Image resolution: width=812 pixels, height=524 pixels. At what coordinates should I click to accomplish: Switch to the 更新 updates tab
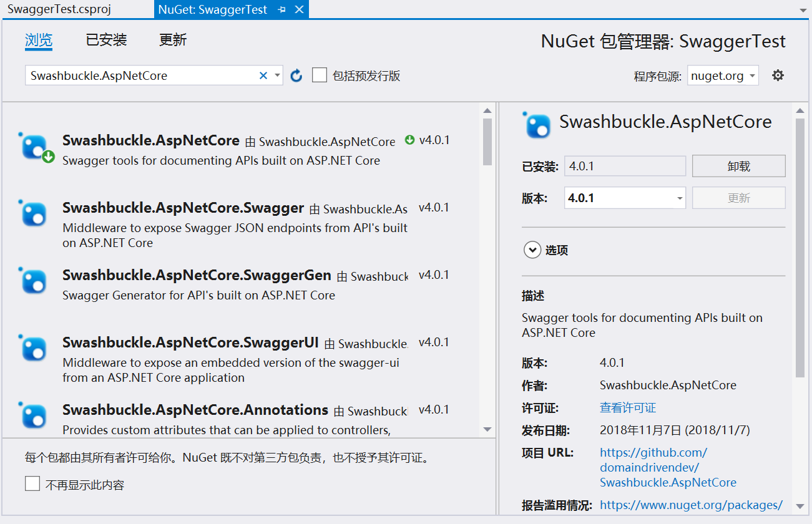(173, 41)
